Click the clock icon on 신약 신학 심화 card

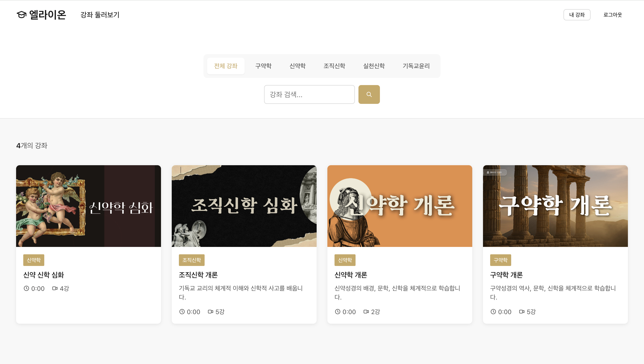coord(27,288)
